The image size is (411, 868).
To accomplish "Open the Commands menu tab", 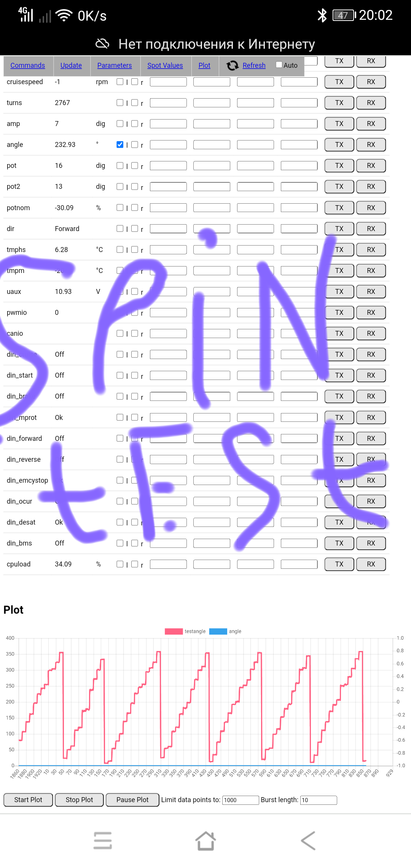I will pos(28,65).
